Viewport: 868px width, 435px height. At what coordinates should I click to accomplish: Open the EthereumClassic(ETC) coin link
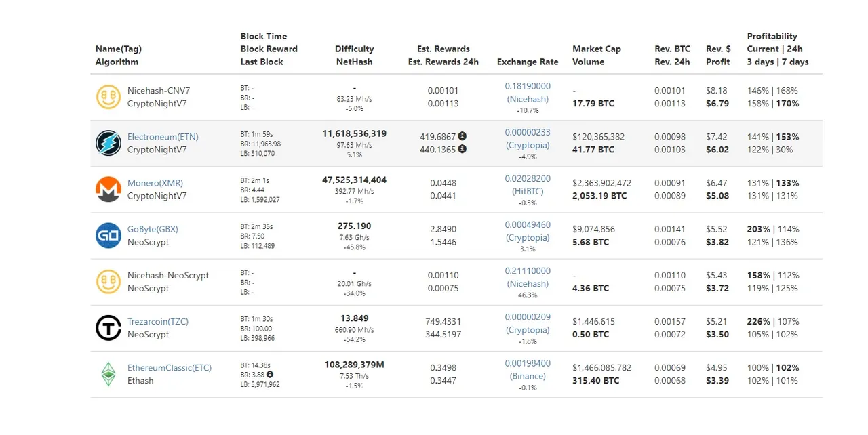coord(170,368)
